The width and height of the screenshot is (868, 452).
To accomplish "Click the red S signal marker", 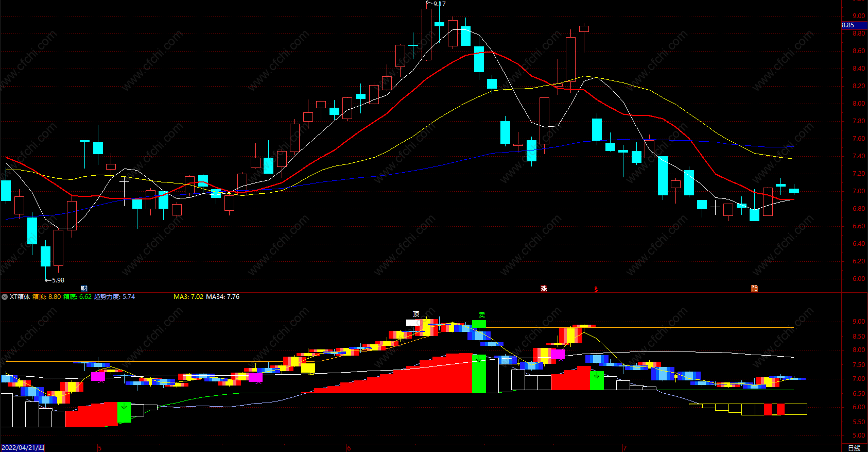I will pos(596,289).
